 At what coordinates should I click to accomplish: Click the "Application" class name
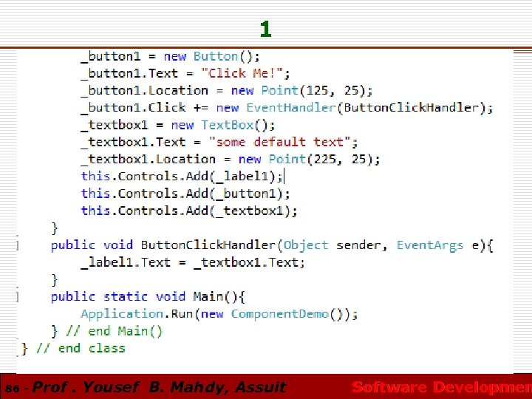click(122, 314)
